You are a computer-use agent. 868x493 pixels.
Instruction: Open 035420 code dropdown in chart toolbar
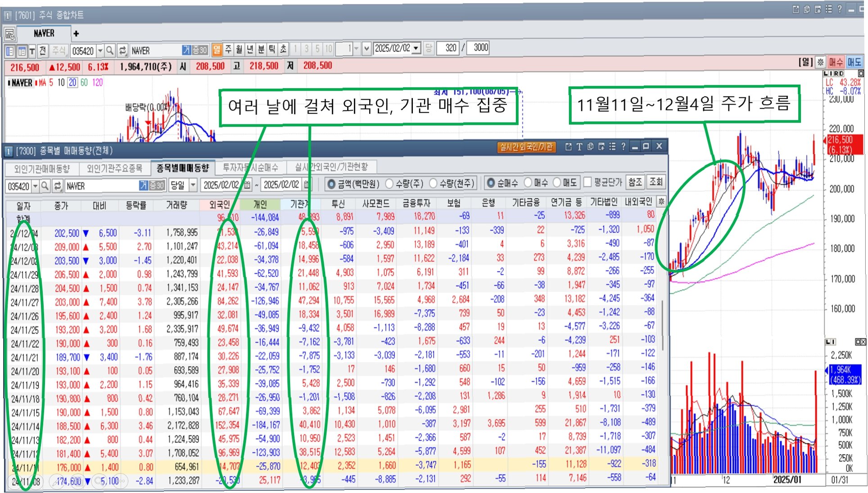pyautogui.click(x=100, y=50)
